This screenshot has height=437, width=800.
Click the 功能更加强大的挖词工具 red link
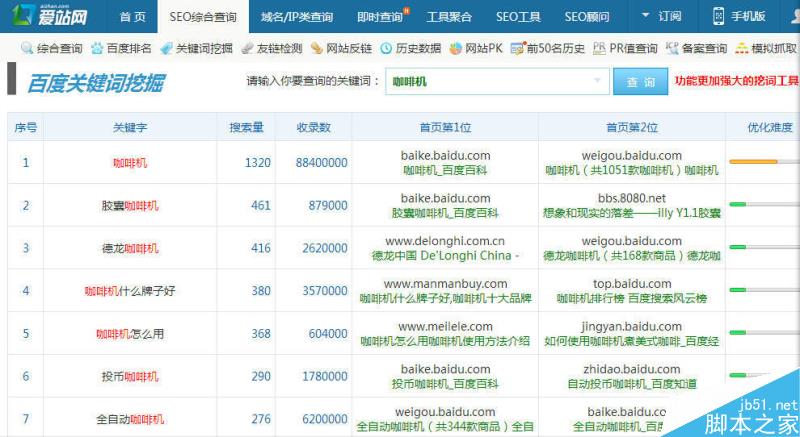[736, 82]
